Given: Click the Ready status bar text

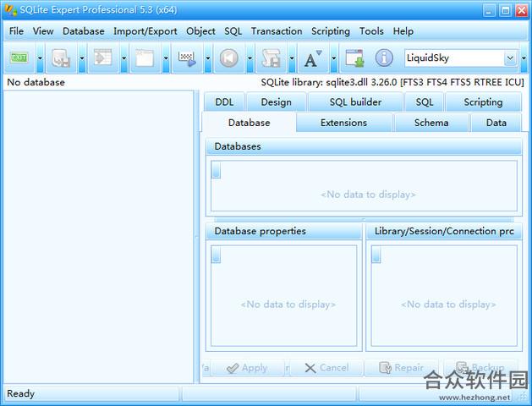Looking at the screenshot, I should [x=20, y=393].
